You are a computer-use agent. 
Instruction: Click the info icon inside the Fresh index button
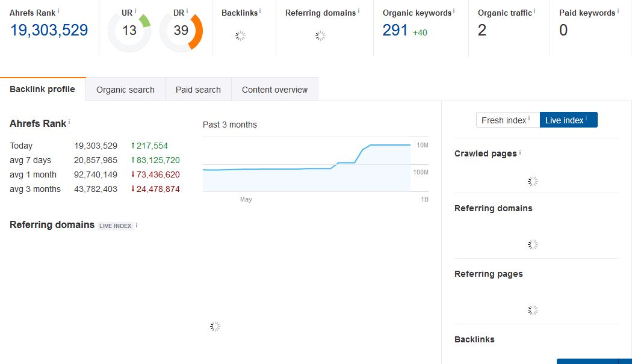click(529, 119)
